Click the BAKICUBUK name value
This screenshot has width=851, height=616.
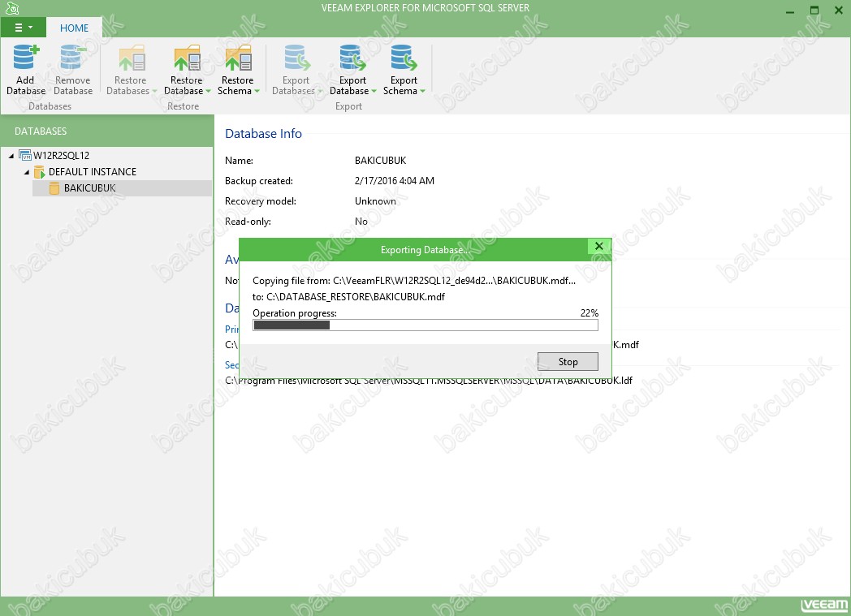pyautogui.click(x=381, y=161)
